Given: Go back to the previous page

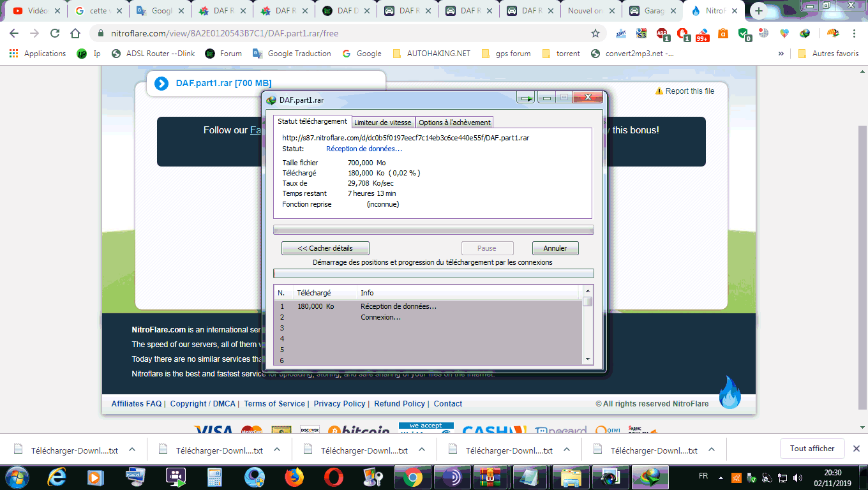Looking at the screenshot, I should [x=14, y=33].
